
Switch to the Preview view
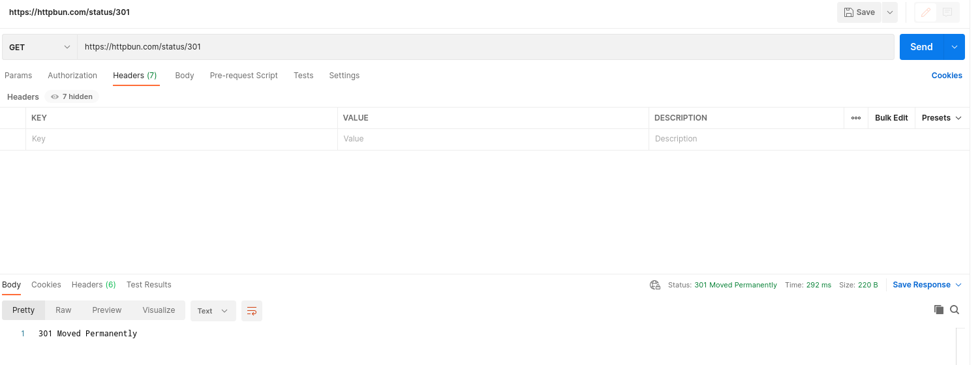(107, 310)
